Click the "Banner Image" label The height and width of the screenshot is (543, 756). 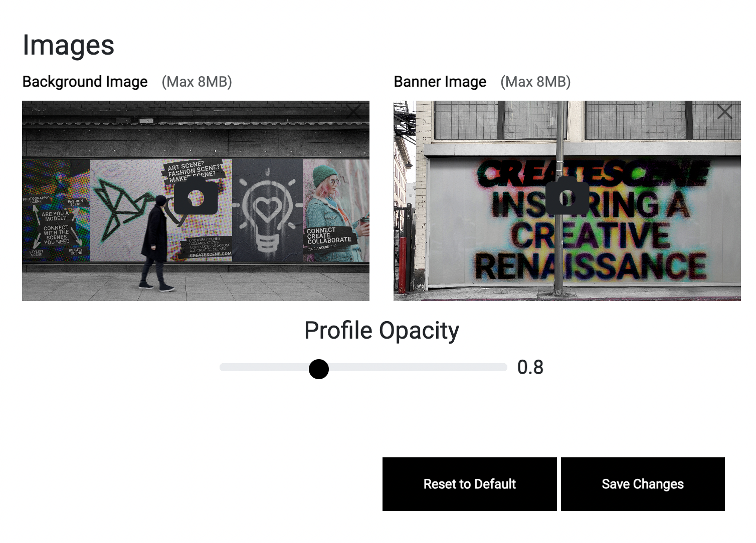(x=440, y=82)
